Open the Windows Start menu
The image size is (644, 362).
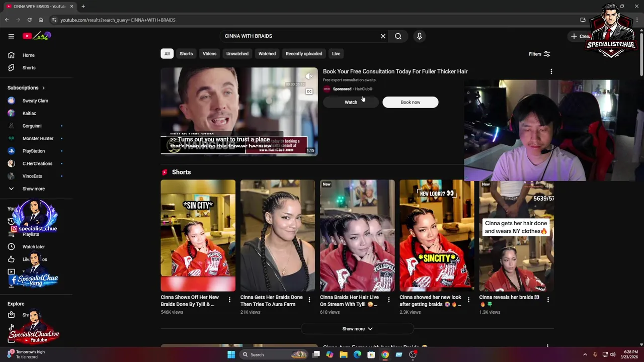point(231,354)
